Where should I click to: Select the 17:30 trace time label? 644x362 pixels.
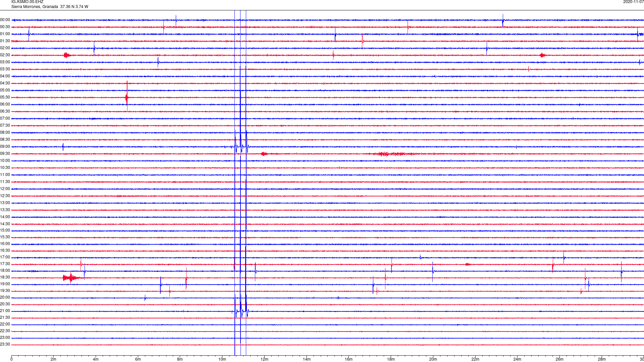(x=5, y=264)
